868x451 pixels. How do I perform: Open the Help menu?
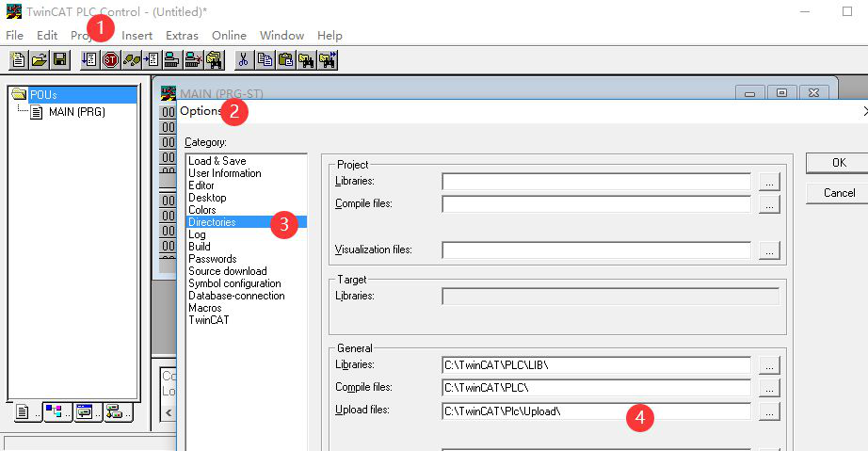tap(330, 36)
